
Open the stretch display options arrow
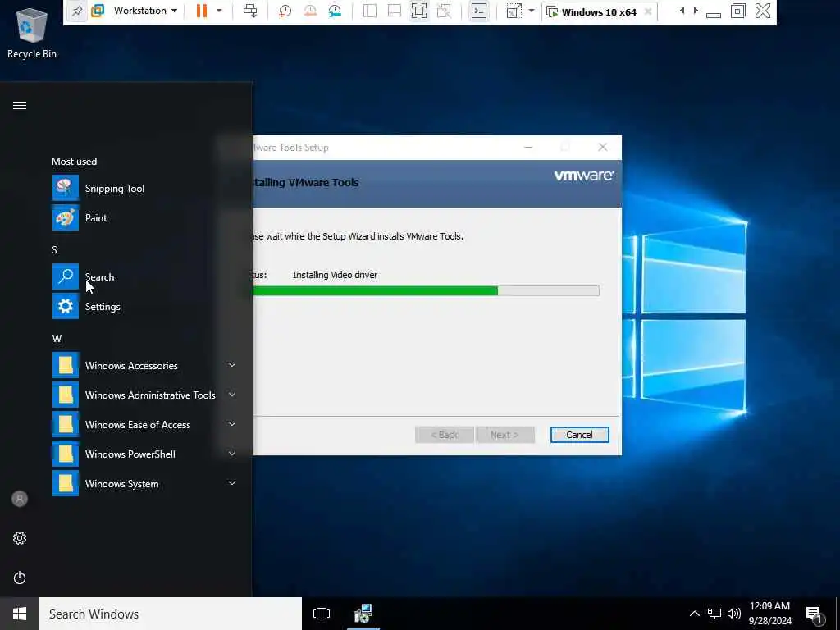click(532, 11)
